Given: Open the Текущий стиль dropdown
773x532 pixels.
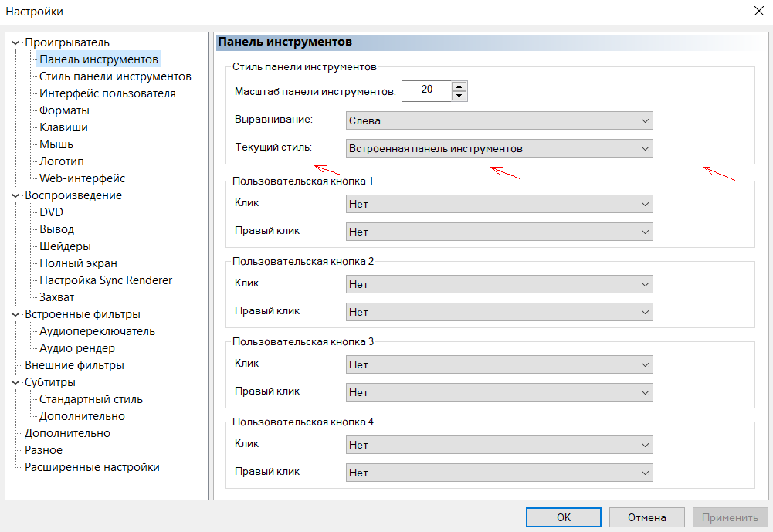Looking at the screenshot, I should click(x=499, y=148).
